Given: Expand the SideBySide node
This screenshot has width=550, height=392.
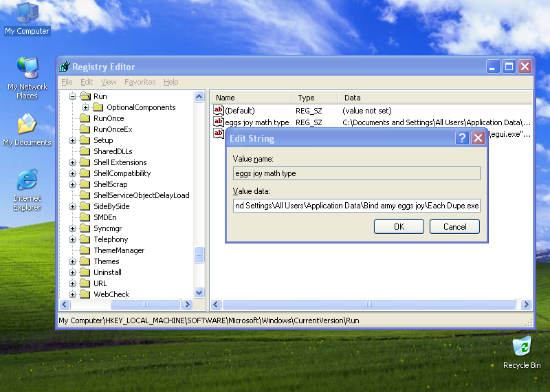Looking at the screenshot, I should pos(72,206).
